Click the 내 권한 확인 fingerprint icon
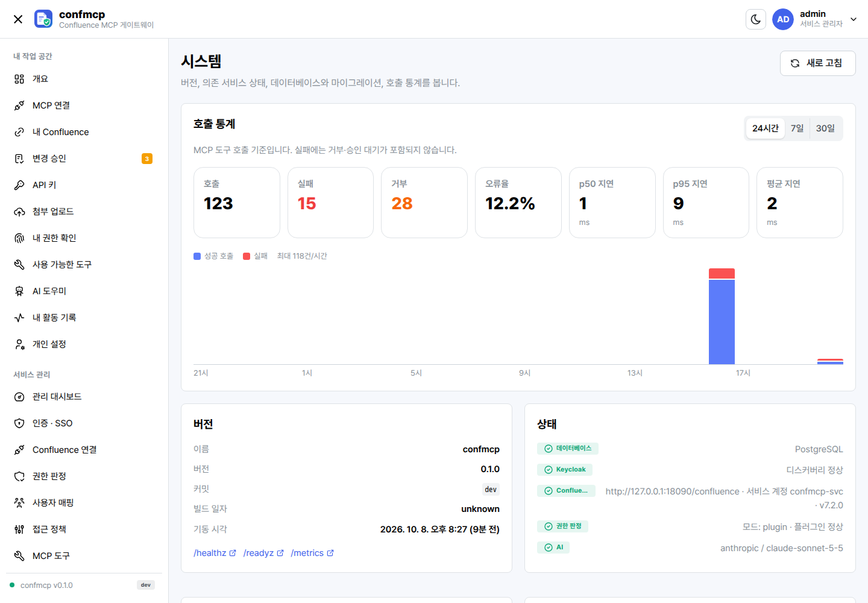Viewport: 868px width, 603px height. [x=19, y=238]
